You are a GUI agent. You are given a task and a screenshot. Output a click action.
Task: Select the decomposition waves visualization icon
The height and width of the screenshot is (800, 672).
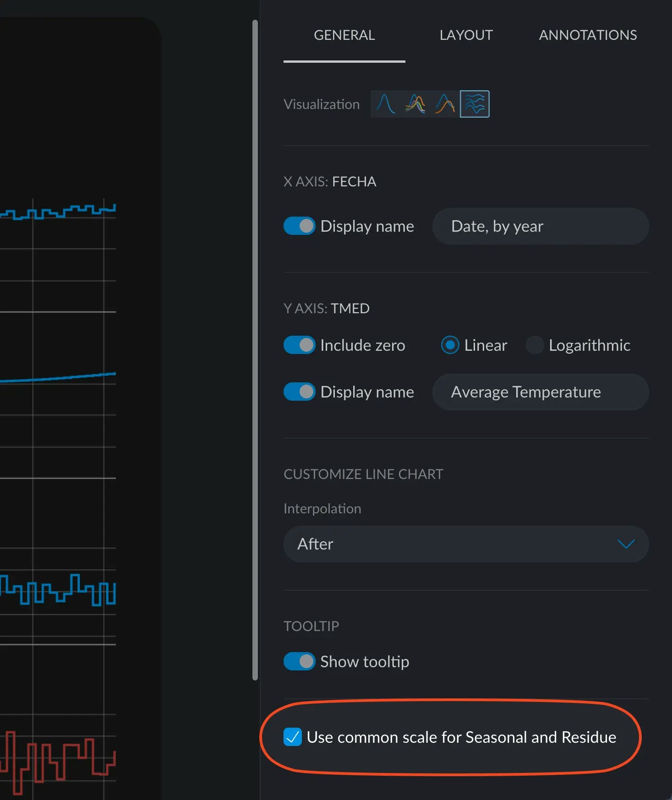point(475,104)
